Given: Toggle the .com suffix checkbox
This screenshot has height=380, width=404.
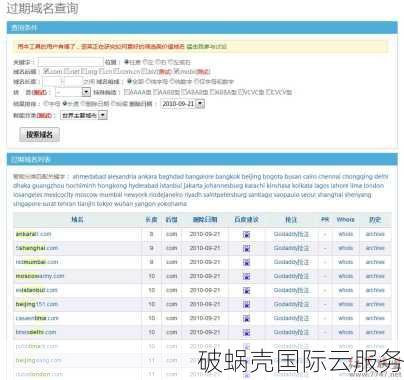Looking at the screenshot, I should [x=46, y=71].
